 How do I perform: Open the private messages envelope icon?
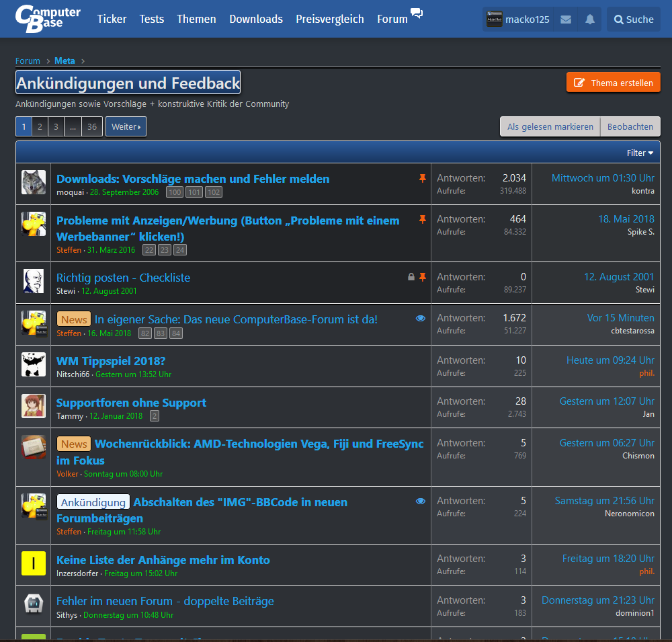[x=566, y=19]
